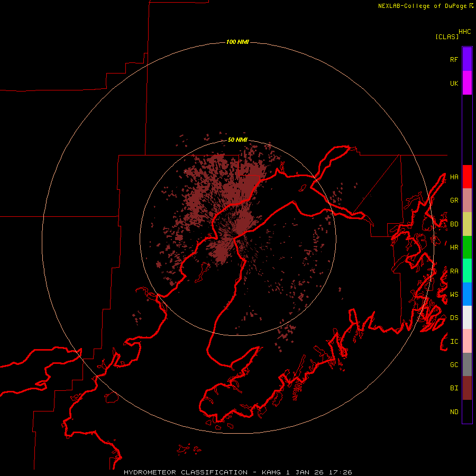Click the Hydrometeor Classification KAHG title text
476x476 pixels.
[x=237, y=472]
